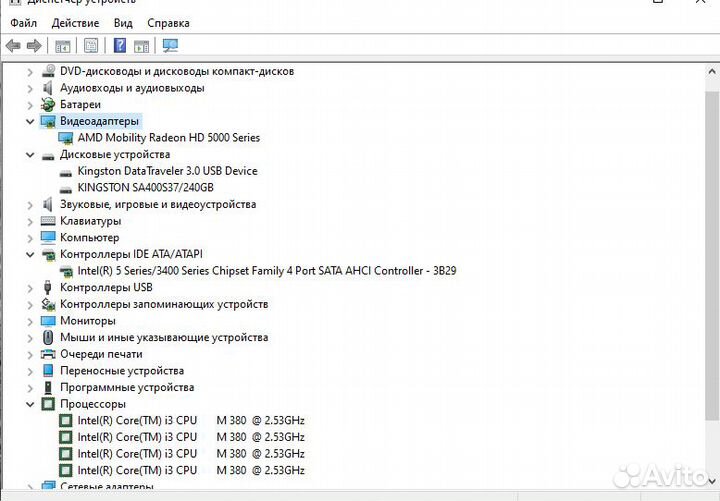
Task: Select the Очереди печати label
Action: pyautogui.click(x=101, y=354)
